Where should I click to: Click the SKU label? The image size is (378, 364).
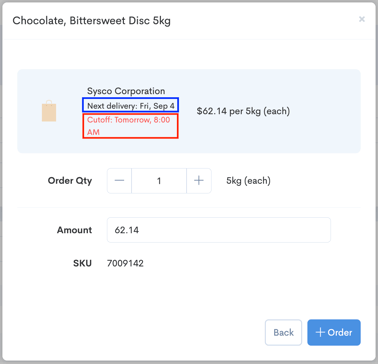83,263
